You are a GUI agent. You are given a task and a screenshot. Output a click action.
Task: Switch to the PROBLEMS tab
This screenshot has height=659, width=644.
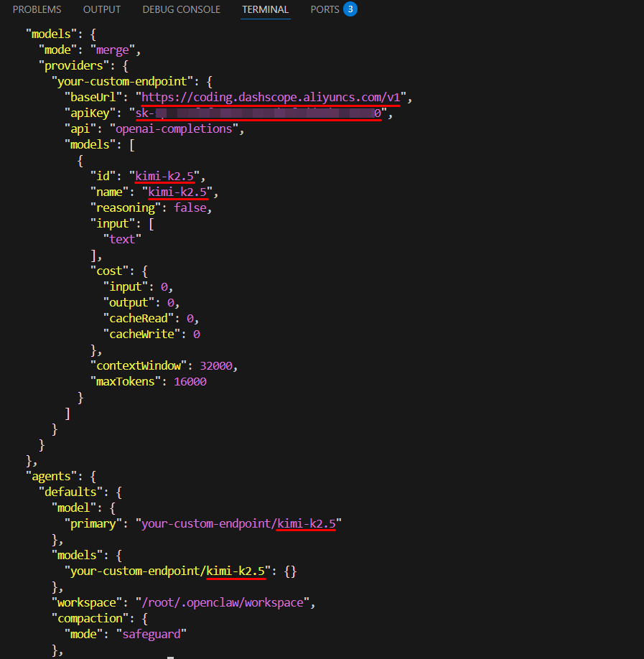click(x=37, y=9)
